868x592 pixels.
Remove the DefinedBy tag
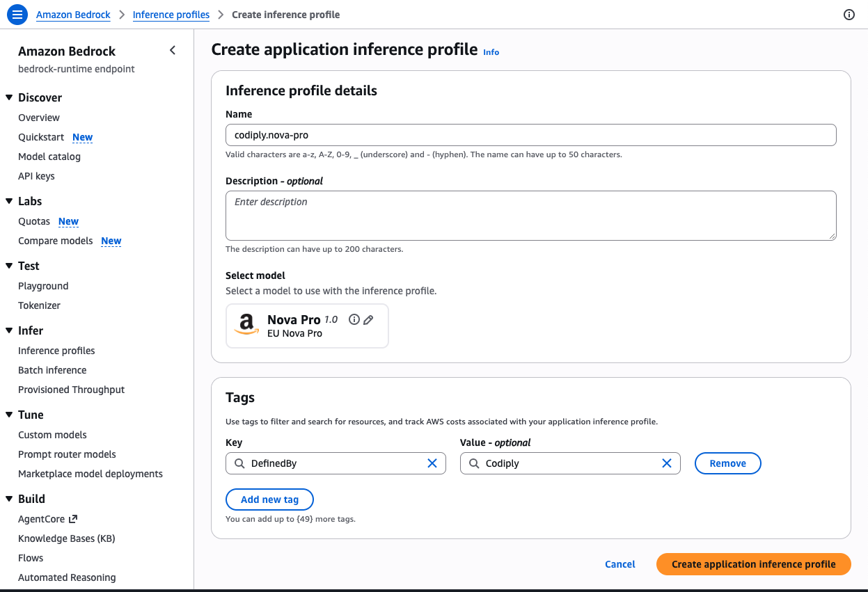click(728, 463)
